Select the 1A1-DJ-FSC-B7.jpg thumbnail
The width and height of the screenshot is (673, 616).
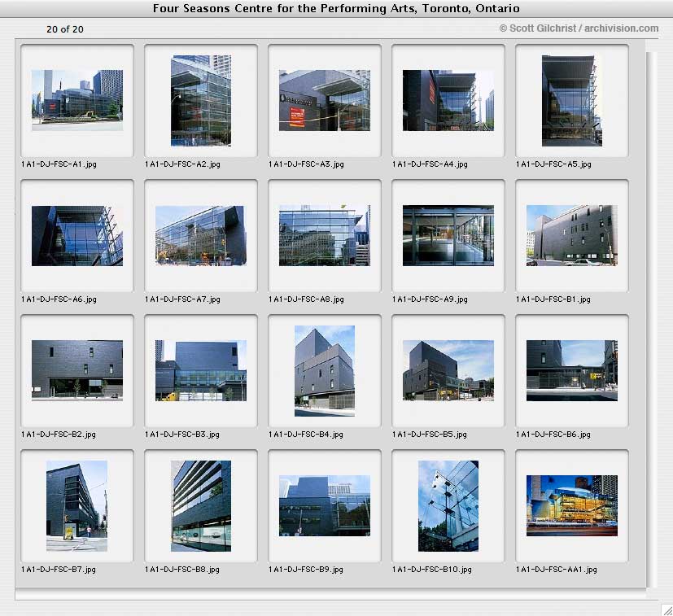tap(76, 505)
